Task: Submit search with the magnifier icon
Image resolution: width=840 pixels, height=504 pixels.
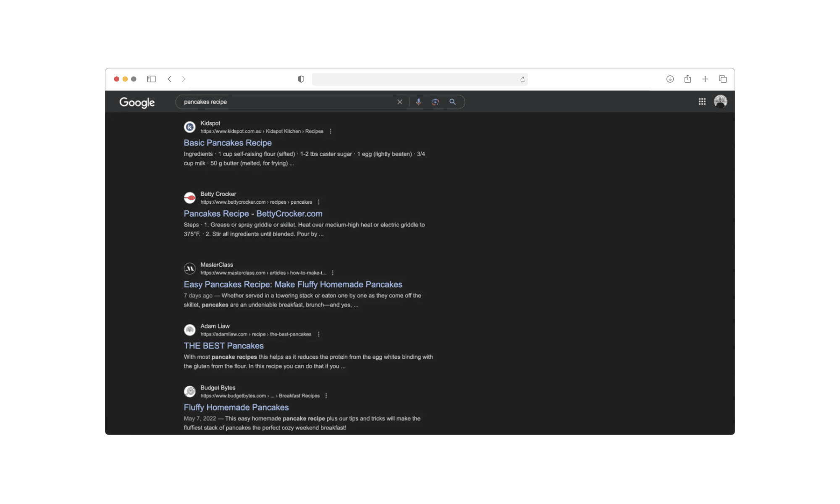Action: pyautogui.click(x=452, y=102)
